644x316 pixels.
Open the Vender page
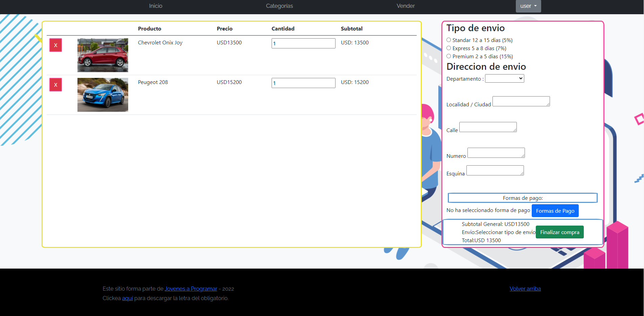tap(406, 6)
